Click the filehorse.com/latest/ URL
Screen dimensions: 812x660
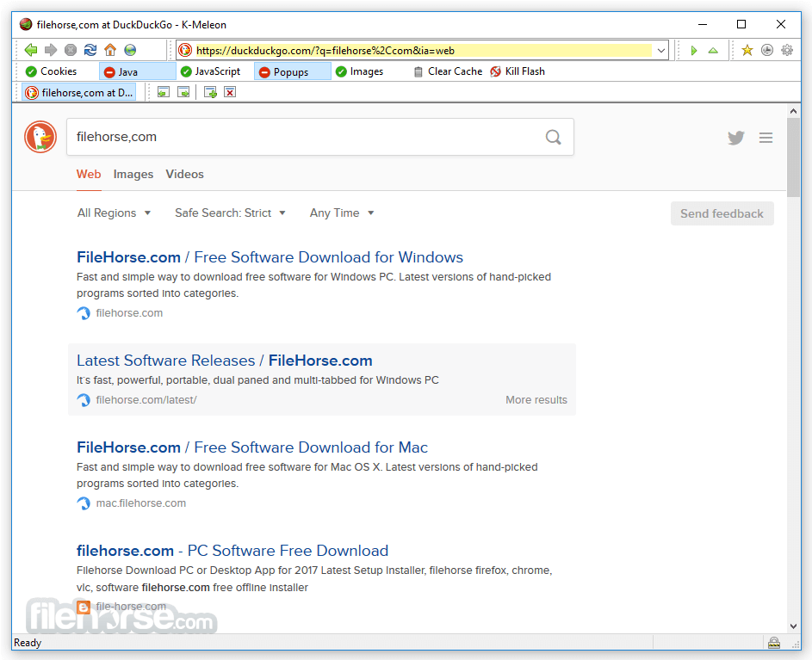tap(146, 399)
